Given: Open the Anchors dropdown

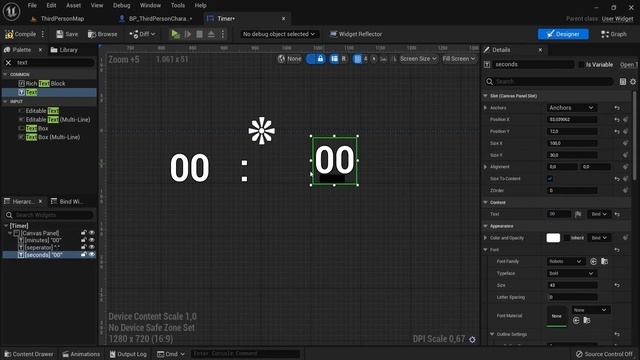Looking at the screenshot, I should click(571, 108).
